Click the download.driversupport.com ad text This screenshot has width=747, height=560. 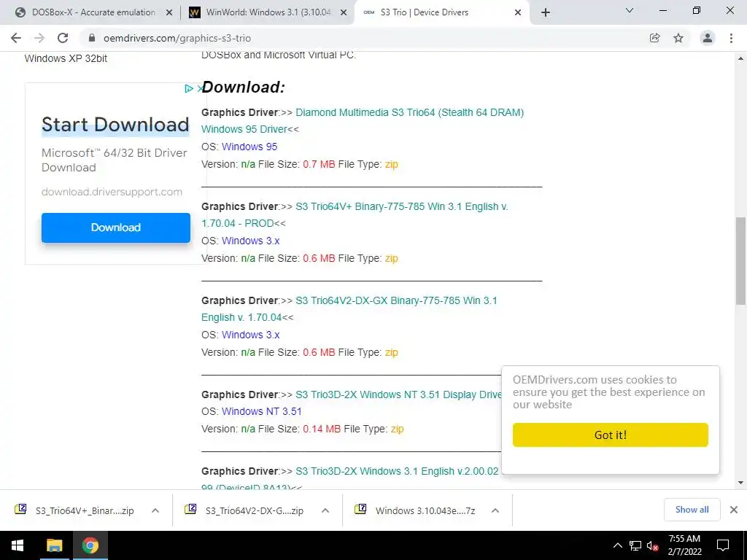112,192
